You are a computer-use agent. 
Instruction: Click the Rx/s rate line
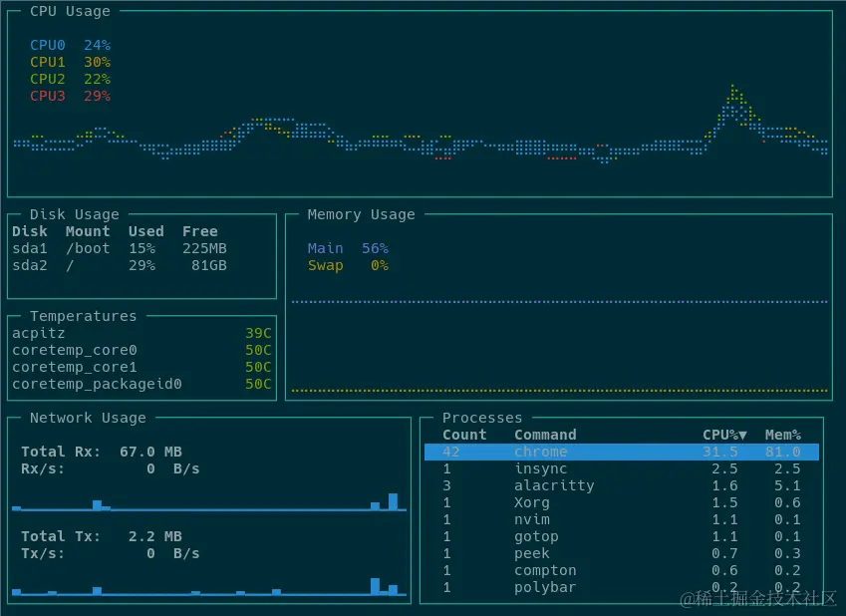[x=110, y=468]
